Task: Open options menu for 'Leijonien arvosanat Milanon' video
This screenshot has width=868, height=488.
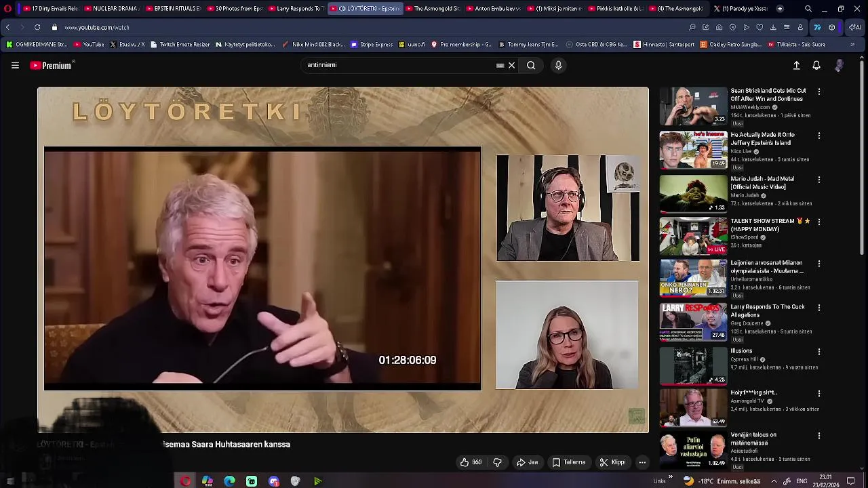Action: [x=818, y=264]
